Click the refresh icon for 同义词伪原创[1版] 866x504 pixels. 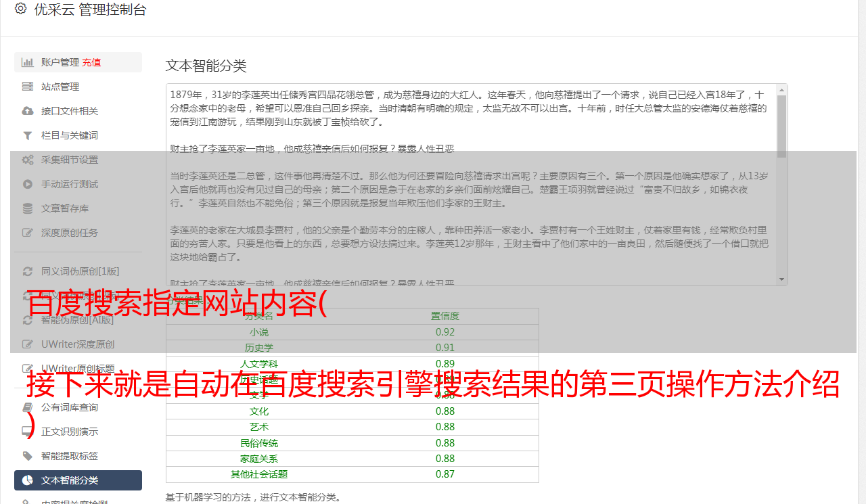point(28,271)
